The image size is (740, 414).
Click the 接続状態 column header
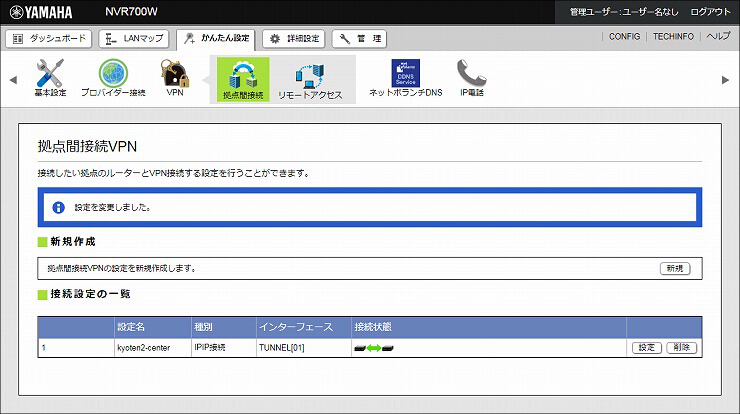pyautogui.click(x=489, y=327)
